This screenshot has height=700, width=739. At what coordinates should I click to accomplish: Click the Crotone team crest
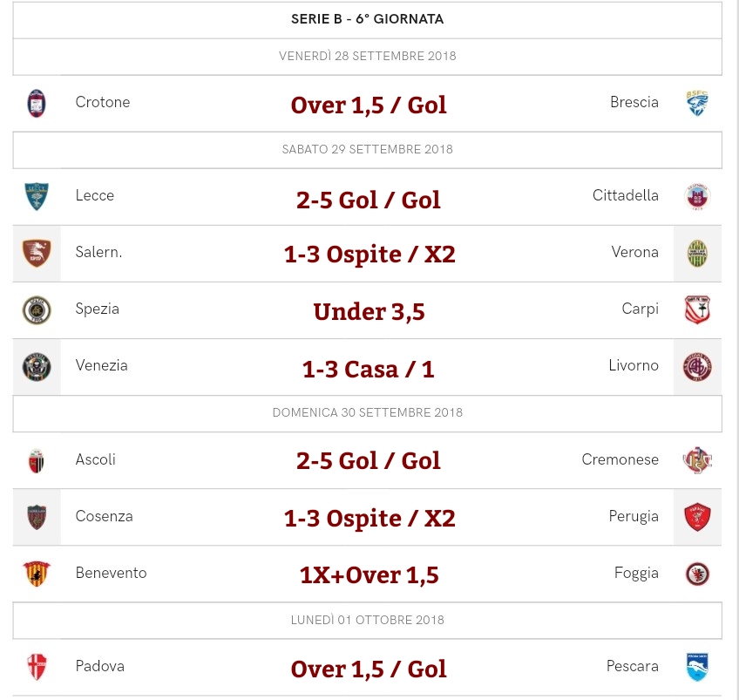click(x=37, y=103)
